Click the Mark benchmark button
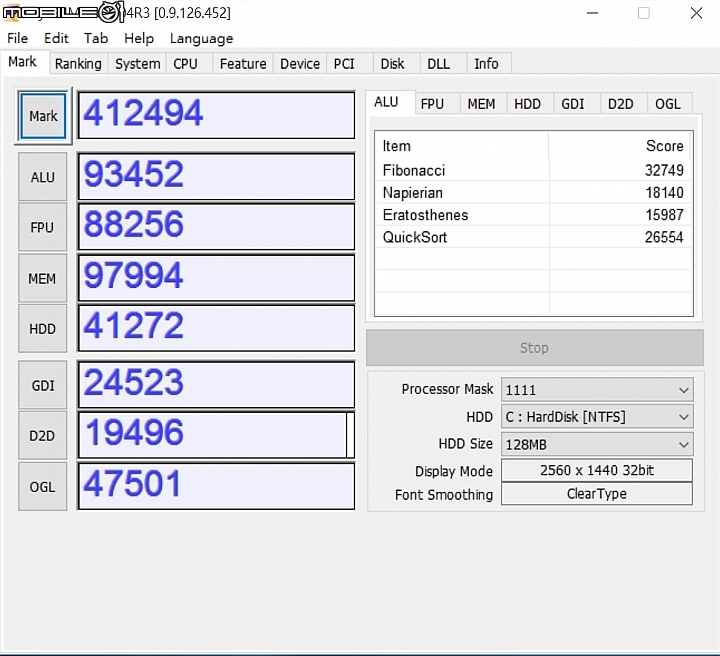 click(x=43, y=116)
